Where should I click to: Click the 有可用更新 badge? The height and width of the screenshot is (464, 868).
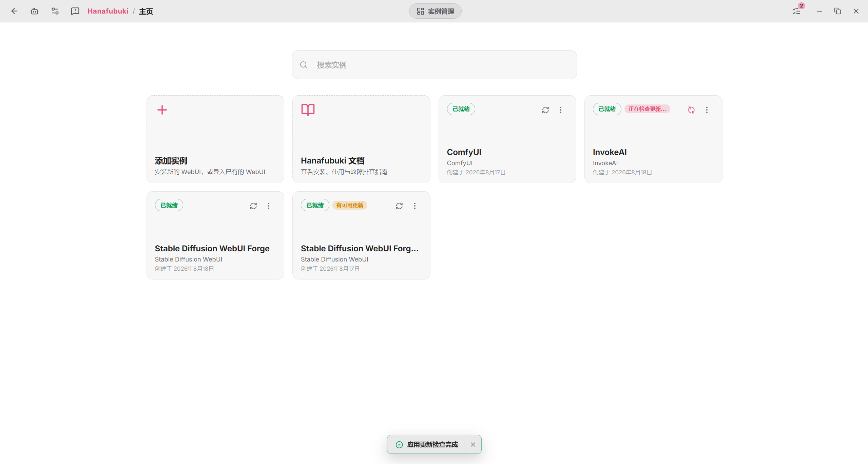coord(350,206)
